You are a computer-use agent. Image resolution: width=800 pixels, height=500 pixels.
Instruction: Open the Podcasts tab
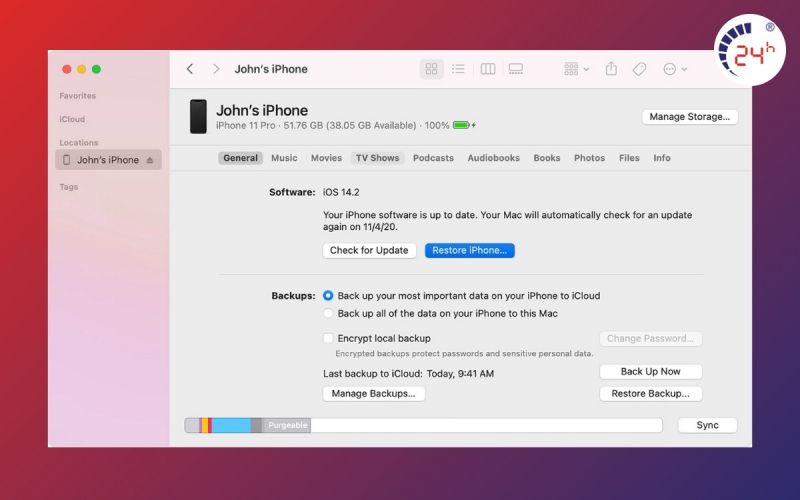(433, 158)
